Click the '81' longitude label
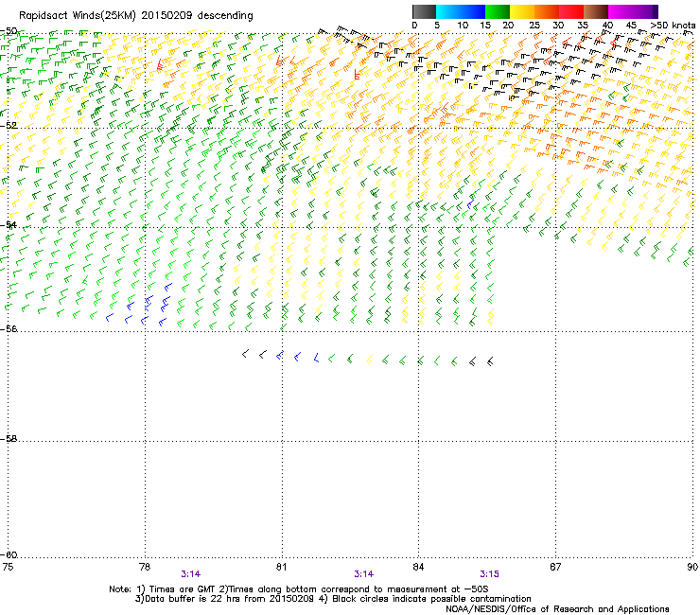This screenshot has height=615, width=700. [x=281, y=567]
